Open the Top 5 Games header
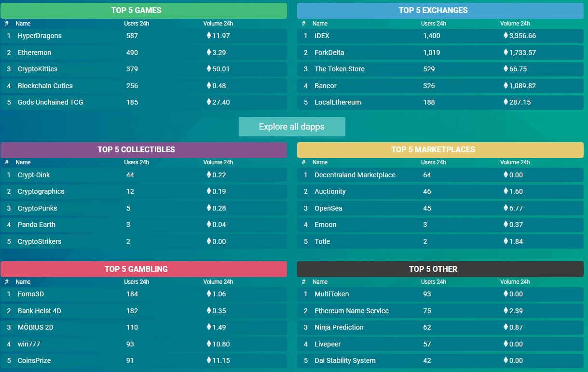588x372 pixels. tap(143, 10)
